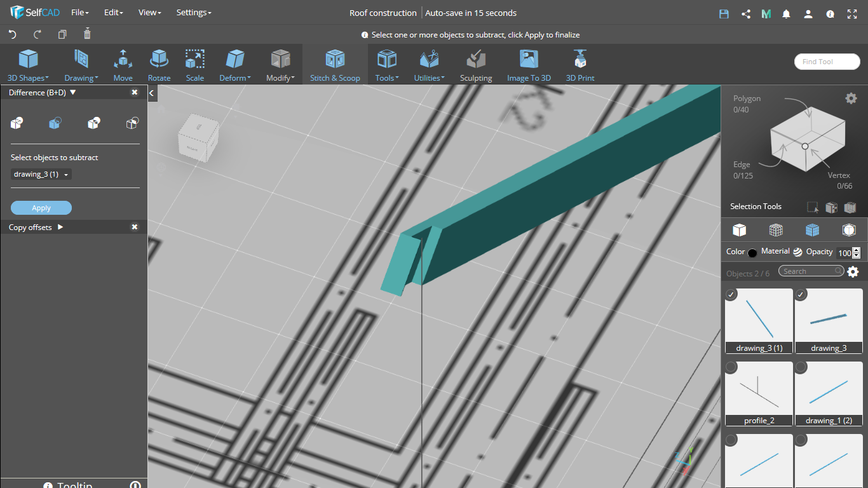This screenshot has height=488, width=868.
Task: Check the drawing_1 (2) object
Action: tap(801, 367)
